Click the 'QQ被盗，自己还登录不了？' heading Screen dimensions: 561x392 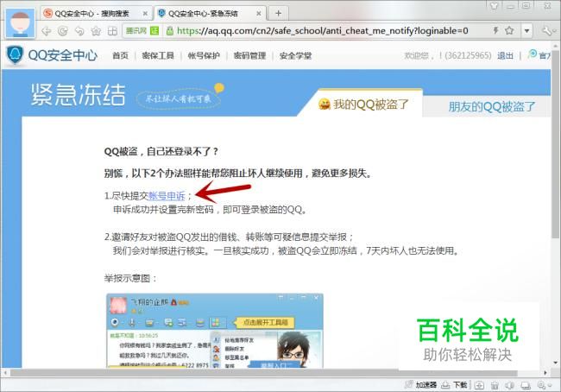161,151
